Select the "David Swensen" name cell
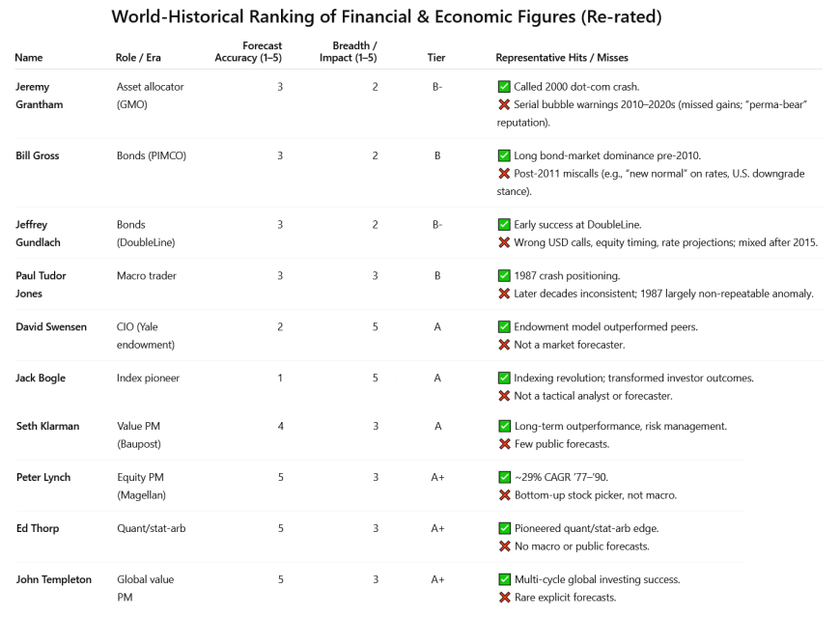 pos(51,327)
